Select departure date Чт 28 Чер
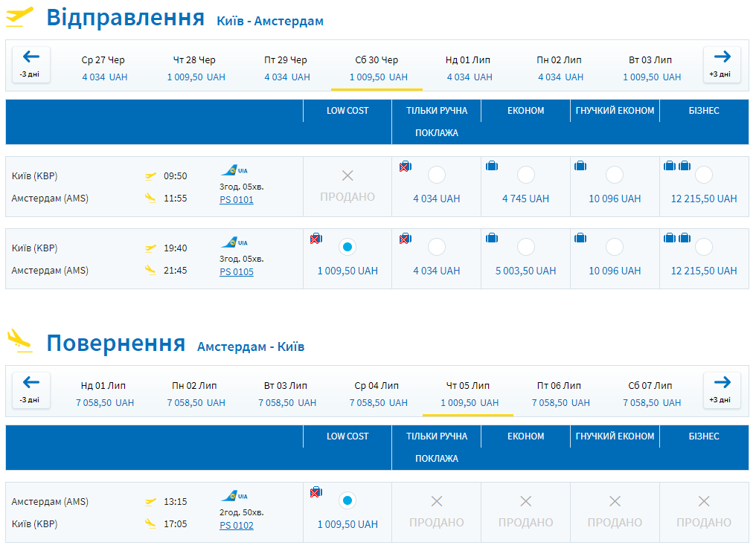Screen dimensions: 756x548 [195, 68]
